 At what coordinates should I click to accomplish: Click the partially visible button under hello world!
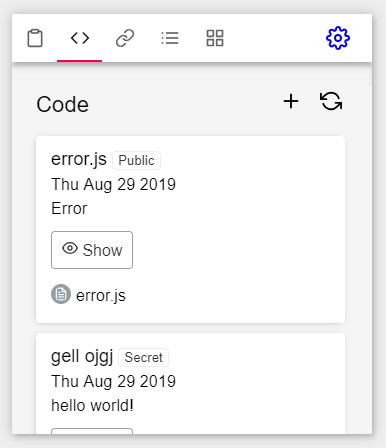(92, 431)
